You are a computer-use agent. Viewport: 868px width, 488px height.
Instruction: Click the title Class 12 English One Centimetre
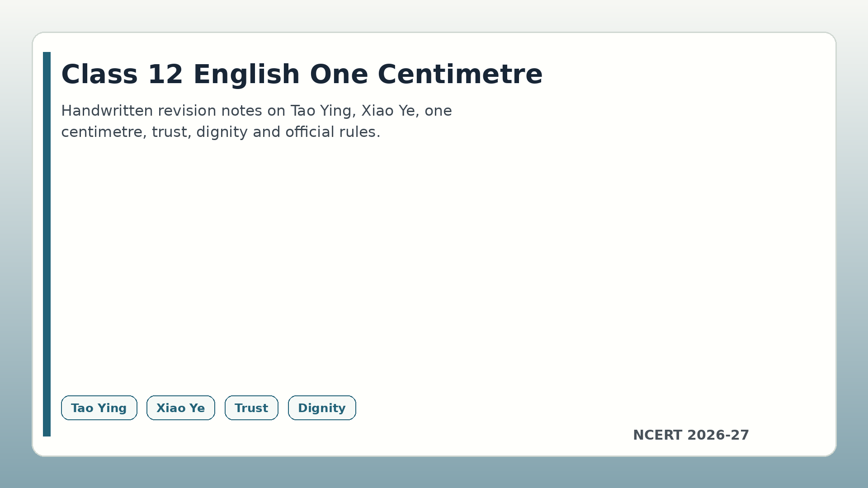click(x=302, y=75)
